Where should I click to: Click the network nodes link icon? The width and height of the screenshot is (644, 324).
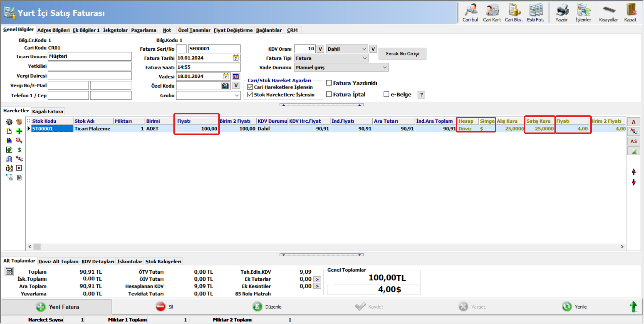tap(9, 177)
